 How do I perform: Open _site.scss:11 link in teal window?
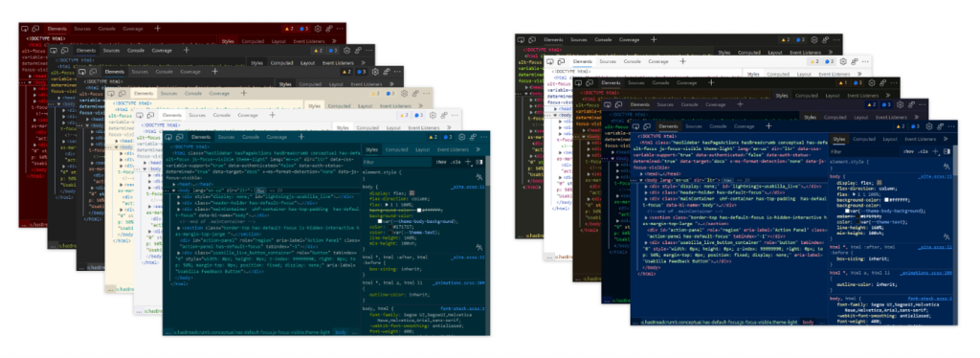[467, 188]
